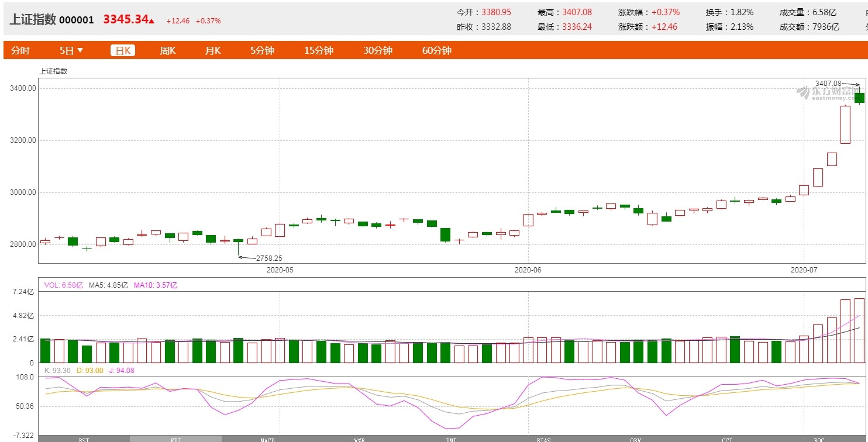Click the eastmoney watermark logo
868x442 pixels.
pyautogui.click(x=829, y=94)
